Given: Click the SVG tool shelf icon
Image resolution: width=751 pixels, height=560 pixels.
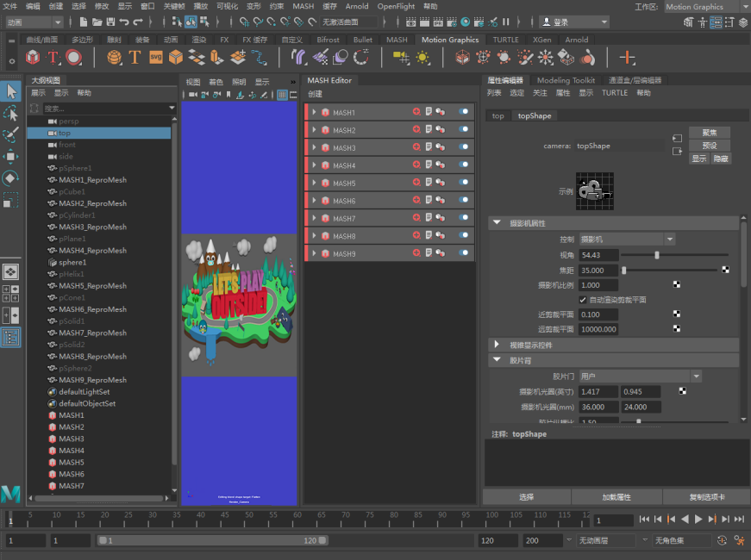Looking at the screenshot, I should pos(156,58).
